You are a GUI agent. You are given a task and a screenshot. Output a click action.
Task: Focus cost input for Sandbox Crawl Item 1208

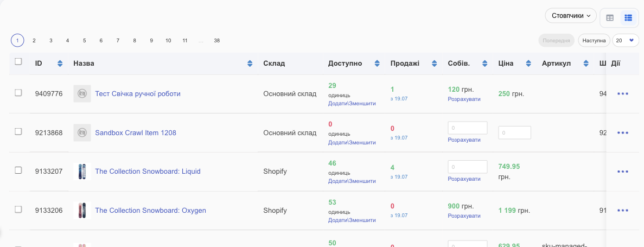click(467, 128)
